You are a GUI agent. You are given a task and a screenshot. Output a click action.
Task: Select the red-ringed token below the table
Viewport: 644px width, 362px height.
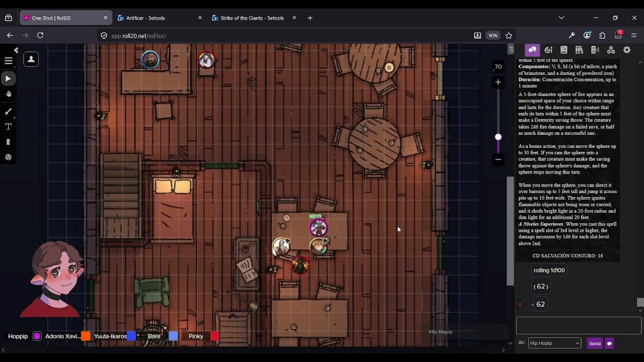(x=300, y=265)
